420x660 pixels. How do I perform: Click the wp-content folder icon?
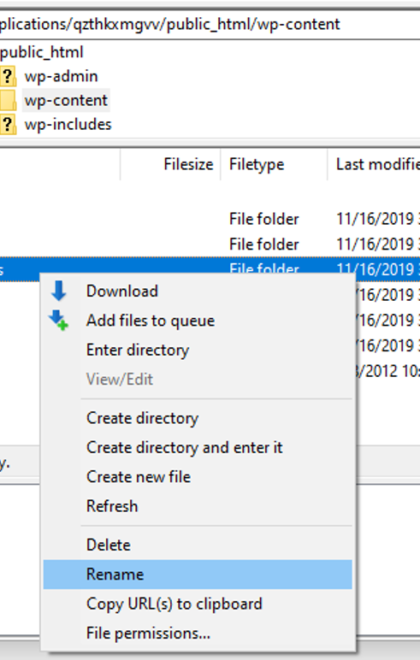[8, 101]
